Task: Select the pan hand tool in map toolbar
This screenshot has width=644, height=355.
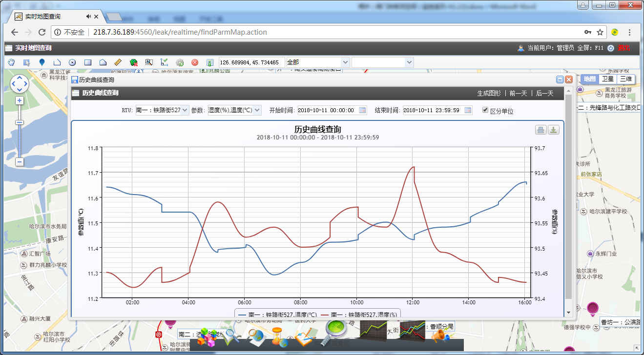Action: coord(12,62)
